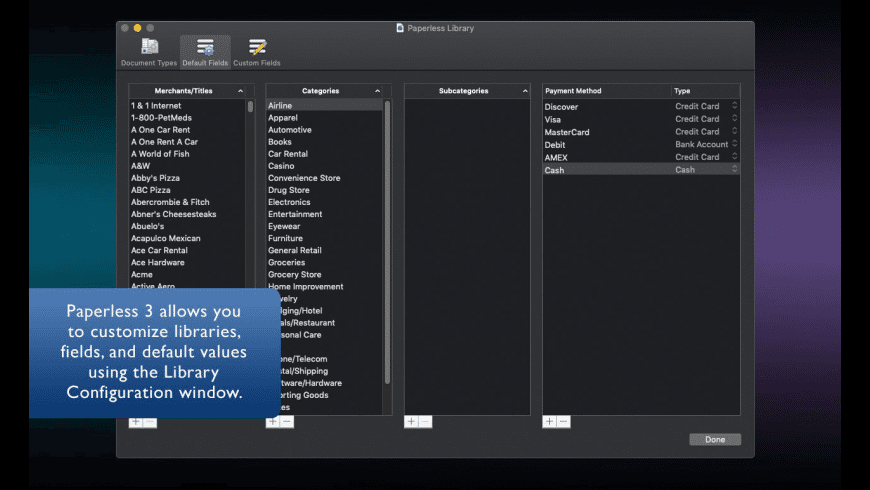This screenshot has height=490, width=870.
Task: Remove subcategory with minus button
Action: click(425, 422)
